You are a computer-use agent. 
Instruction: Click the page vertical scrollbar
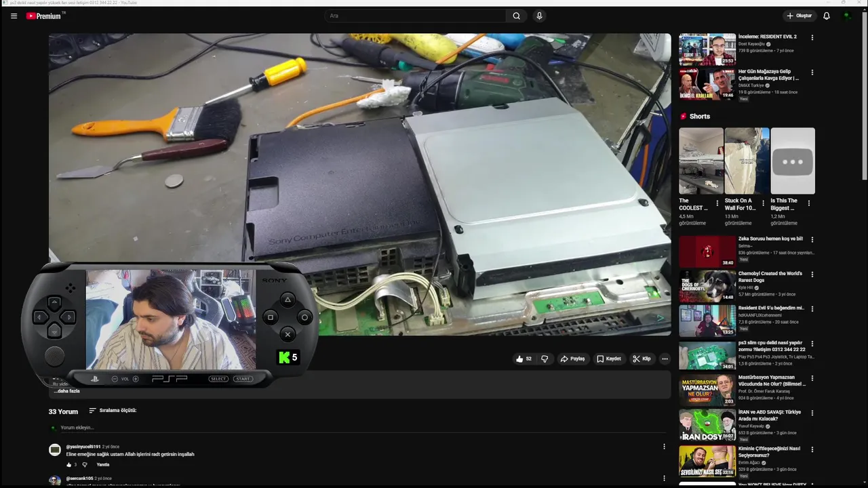pos(864,95)
